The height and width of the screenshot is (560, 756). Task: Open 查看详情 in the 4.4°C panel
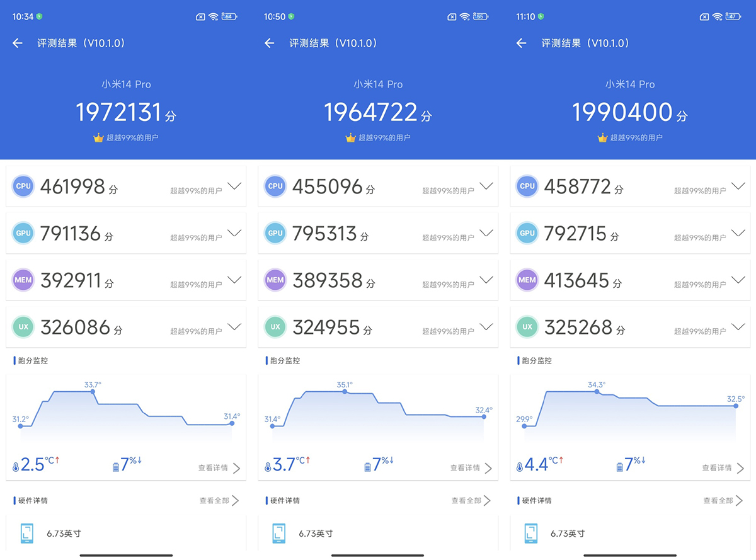[723, 468]
